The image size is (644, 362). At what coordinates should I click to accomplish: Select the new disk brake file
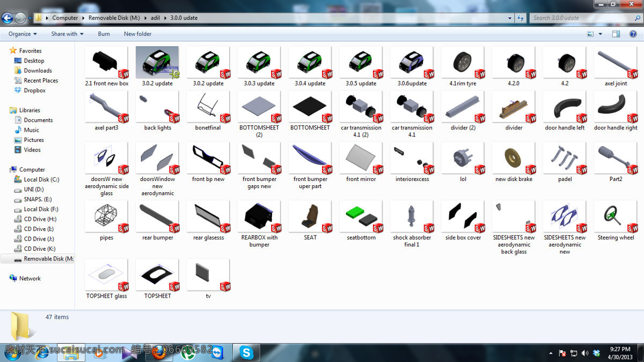click(x=514, y=162)
